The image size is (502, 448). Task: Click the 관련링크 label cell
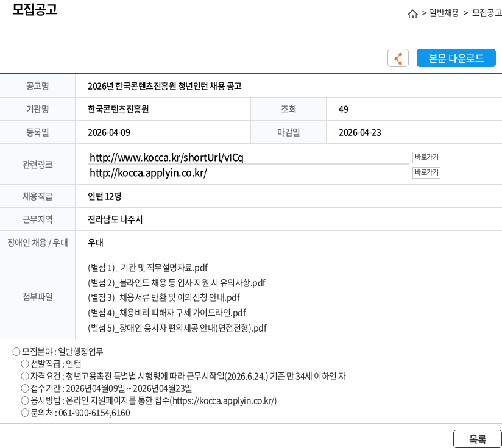[x=37, y=165]
